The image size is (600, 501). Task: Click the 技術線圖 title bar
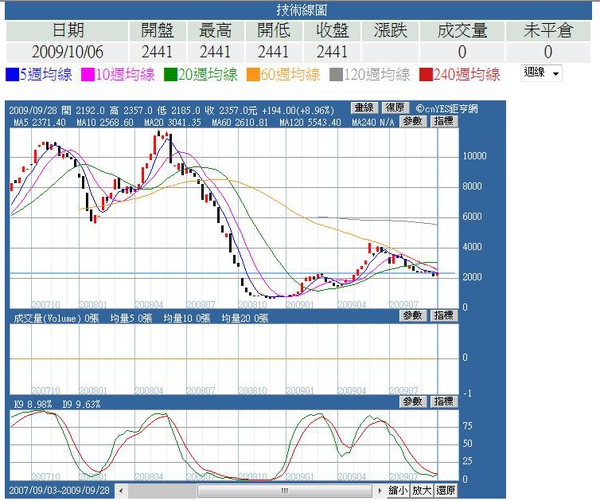(298, 10)
